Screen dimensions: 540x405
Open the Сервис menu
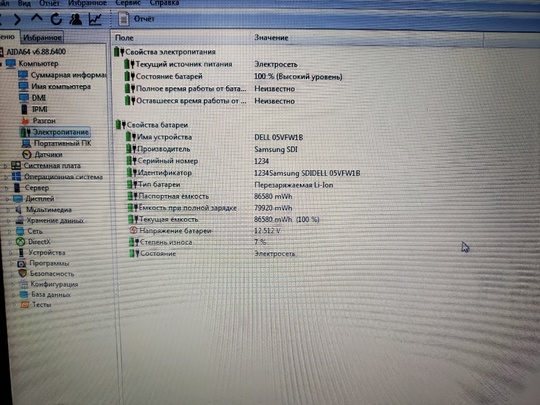coord(128,3)
